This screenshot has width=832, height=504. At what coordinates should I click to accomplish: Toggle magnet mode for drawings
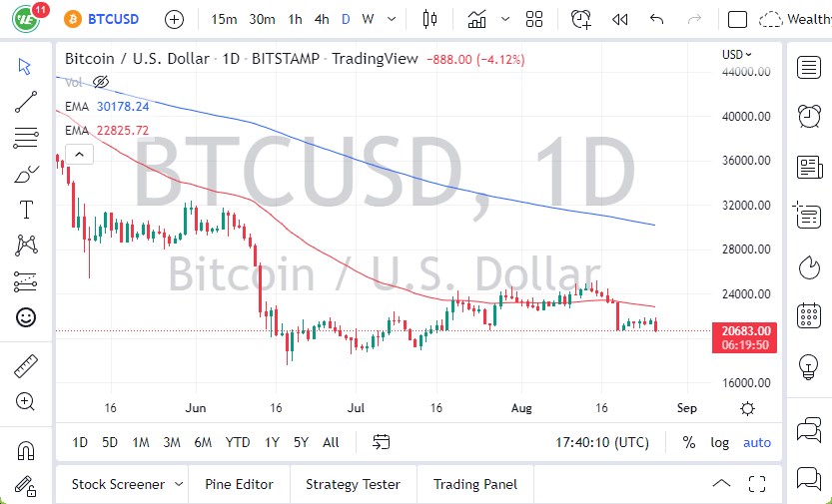[26, 450]
